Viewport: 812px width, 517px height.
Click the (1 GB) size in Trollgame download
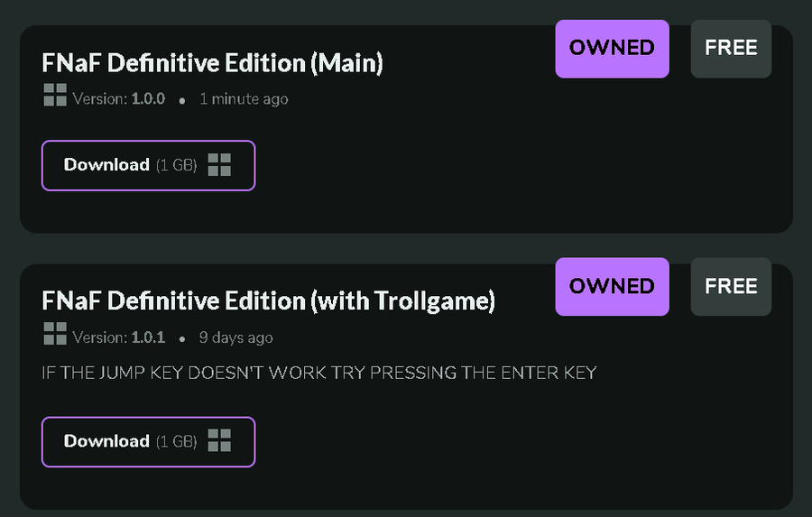pos(177,441)
